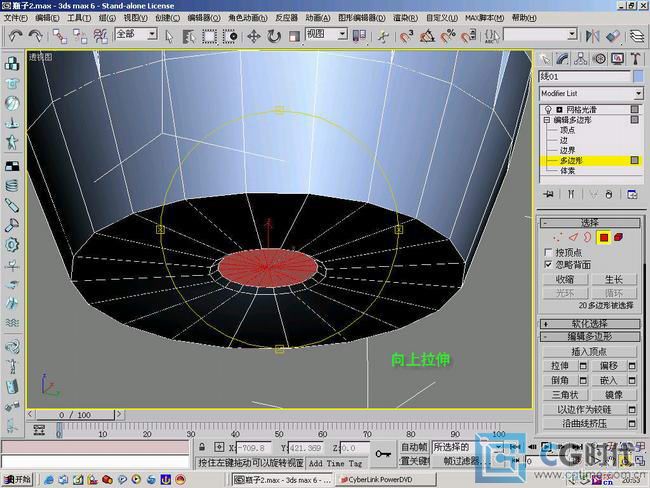Click the 插入顶点 button
Viewport: 650px width, 488px height.
(x=589, y=352)
